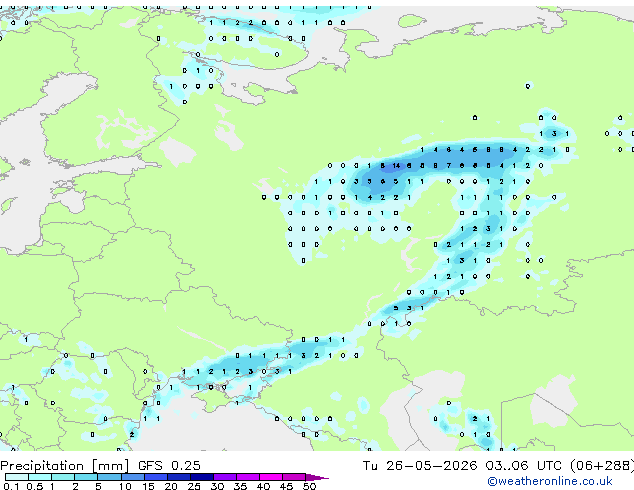Click the legend label '20'
The image size is (634, 490).
click(x=171, y=486)
